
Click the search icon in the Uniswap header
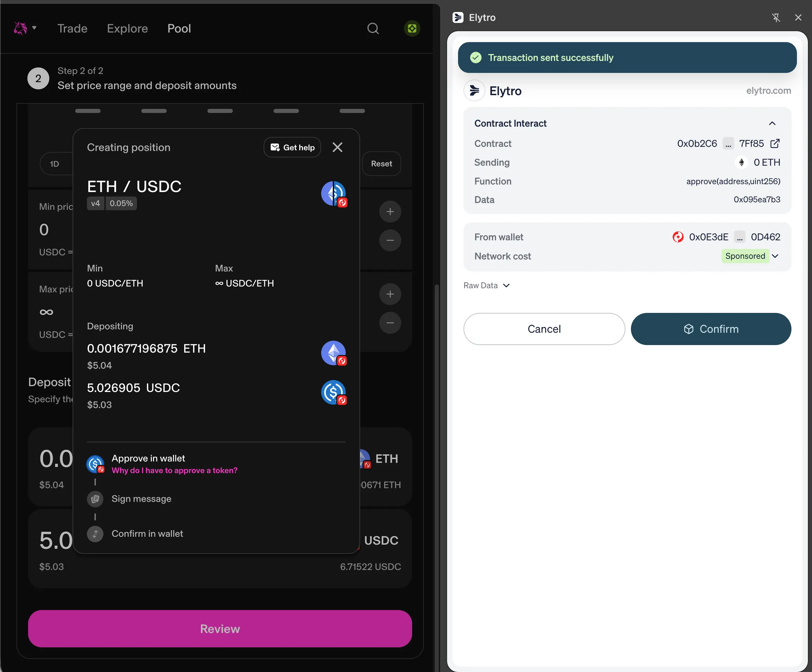pyautogui.click(x=372, y=28)
